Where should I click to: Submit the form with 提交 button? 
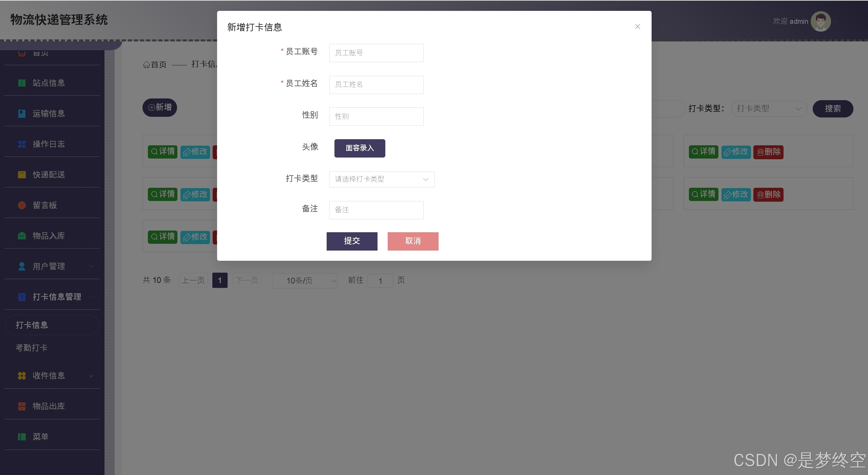351,241
